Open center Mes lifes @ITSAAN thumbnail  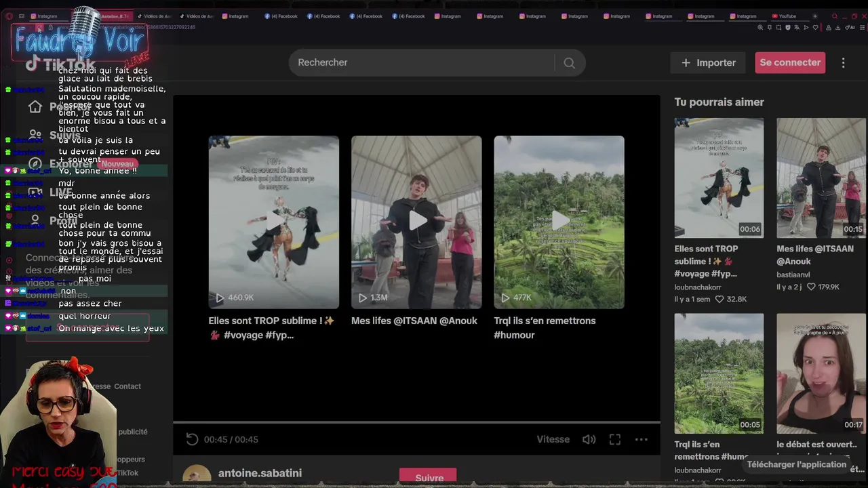click(416, 222)
